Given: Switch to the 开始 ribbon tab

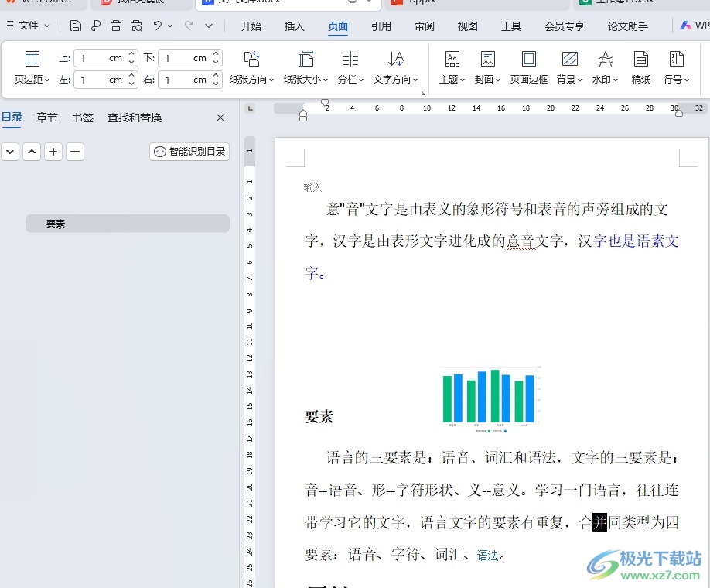Looking at the screenshot, I should 251,26.
